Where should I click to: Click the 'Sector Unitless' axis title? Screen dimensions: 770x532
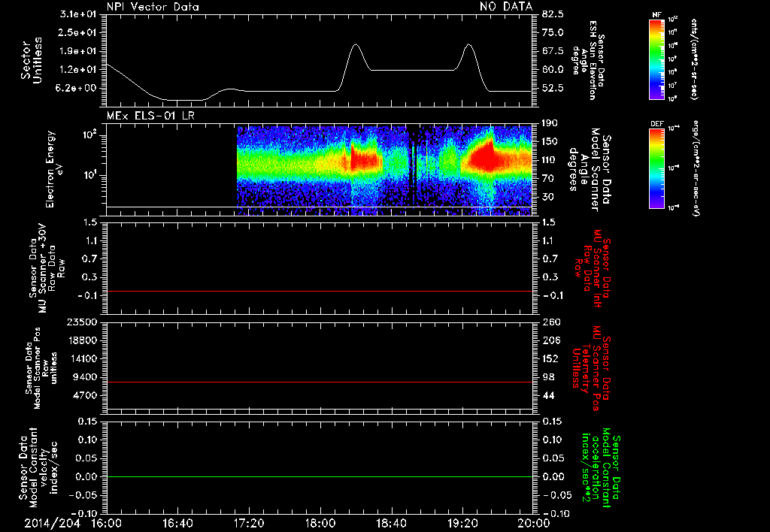click(31, 60)
